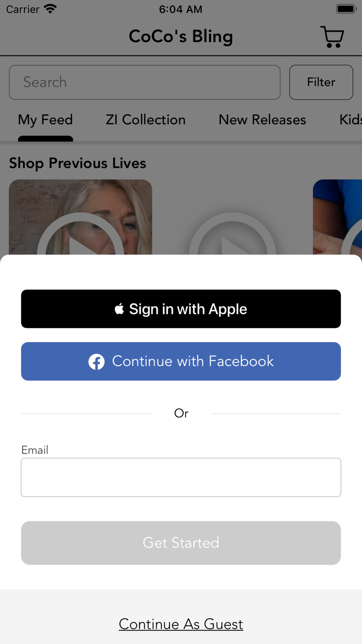Tap the Apple logo on sign-in button
Viewport: 362px width, 644px height.
pyautogui.click(x=119, y=309)
